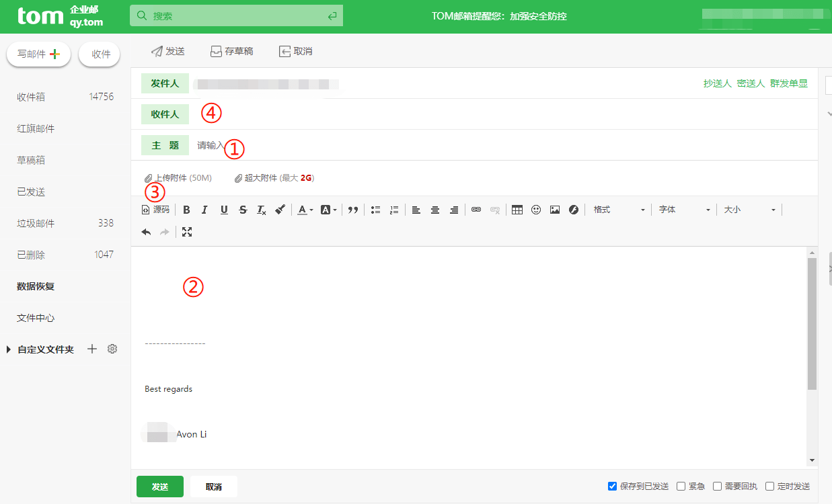Click into the 主题 subject input field
Image resolution: width=832 pixels, height=504 pixels.
click(504, 145)
